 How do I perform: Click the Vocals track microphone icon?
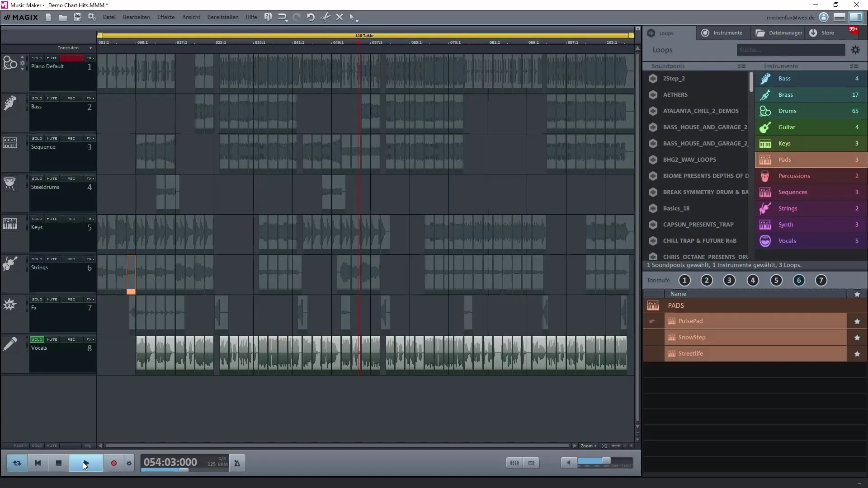click(9, 344)
